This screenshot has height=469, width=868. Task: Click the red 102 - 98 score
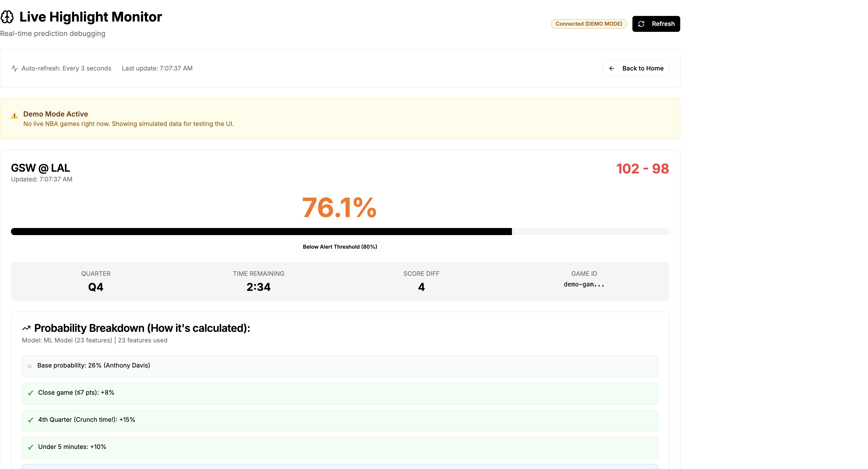(642, 169)
